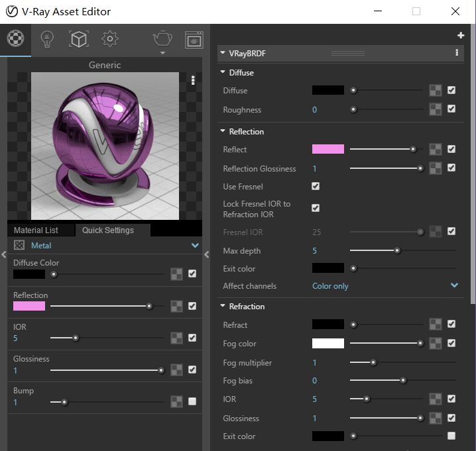This screenshot has width=476, height=451.
Task: Collapse the left panel arrow
Action: pyautogui.click(x=3, y=254)
